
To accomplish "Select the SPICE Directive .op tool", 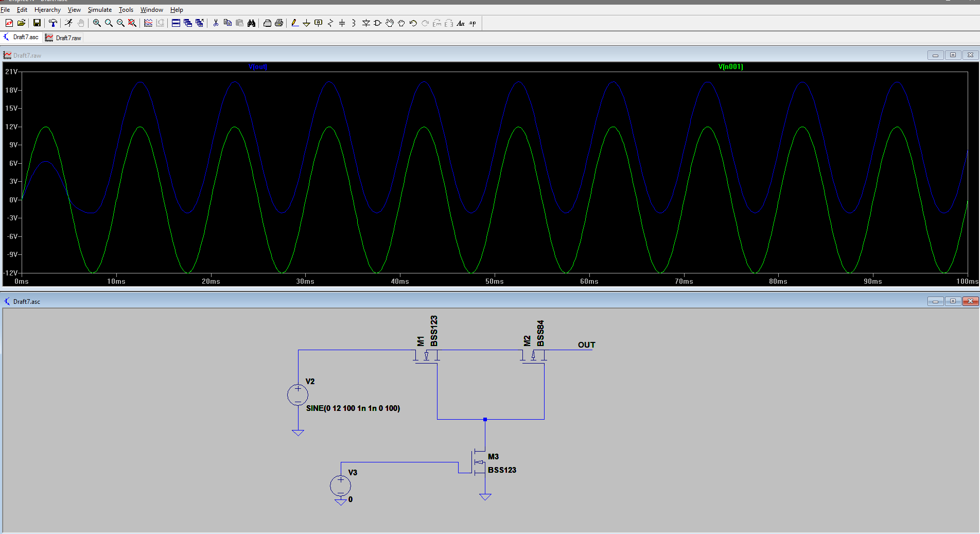I will (472, 23).
